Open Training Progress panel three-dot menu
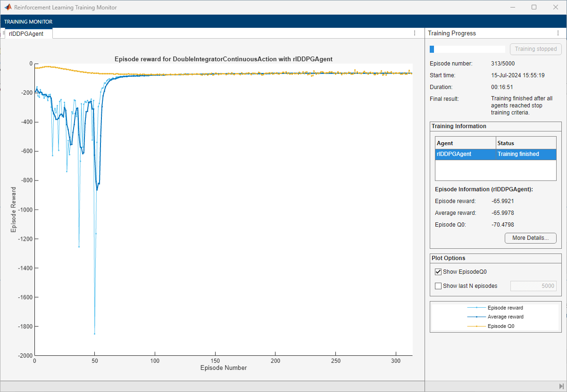Screen dimensions: 567x392 point(557,33)
